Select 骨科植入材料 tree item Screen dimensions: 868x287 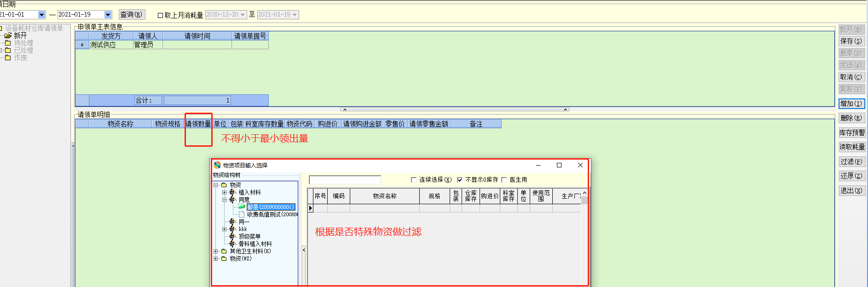tap(255, 244)
